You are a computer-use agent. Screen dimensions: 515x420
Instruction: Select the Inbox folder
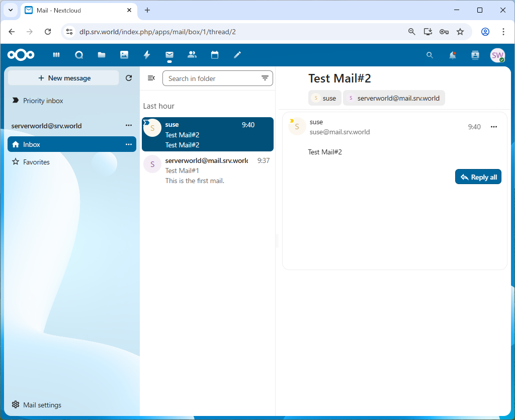pos(72,144)
